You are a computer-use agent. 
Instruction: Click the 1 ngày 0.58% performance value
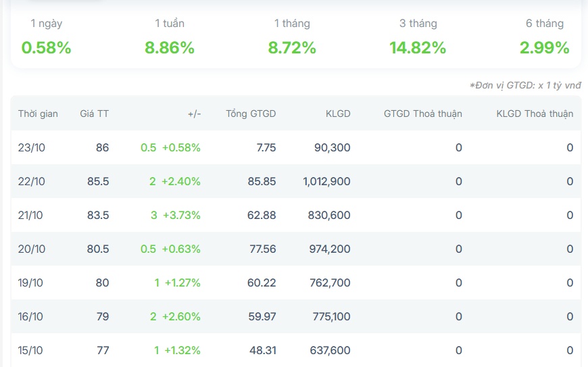46,48
